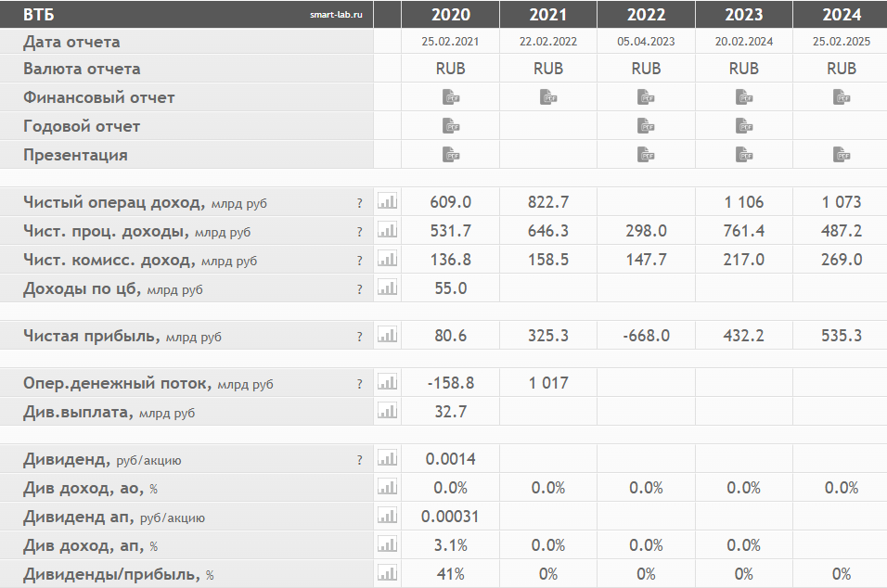Show chart for Див доход, ао

pos(388,487)
